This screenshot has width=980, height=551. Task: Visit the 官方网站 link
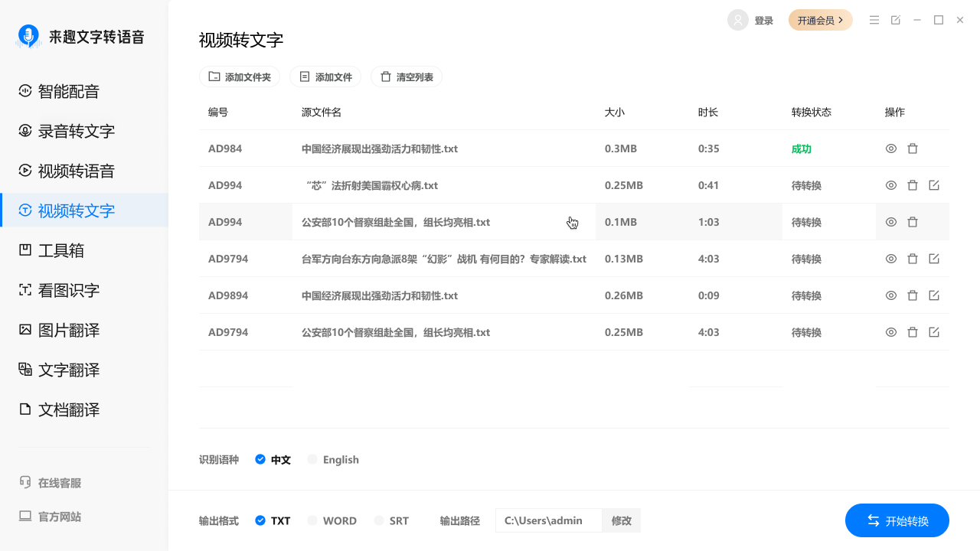pyautogui.click(x=51, y=517)
